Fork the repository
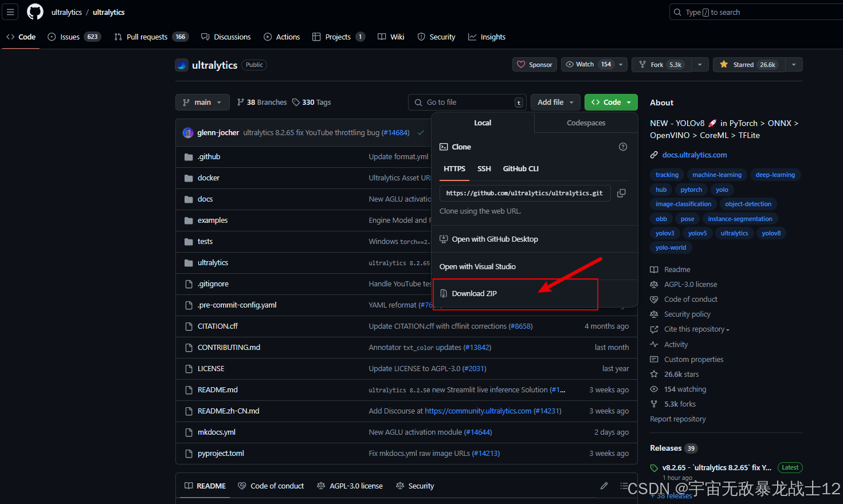 (661, 65)
